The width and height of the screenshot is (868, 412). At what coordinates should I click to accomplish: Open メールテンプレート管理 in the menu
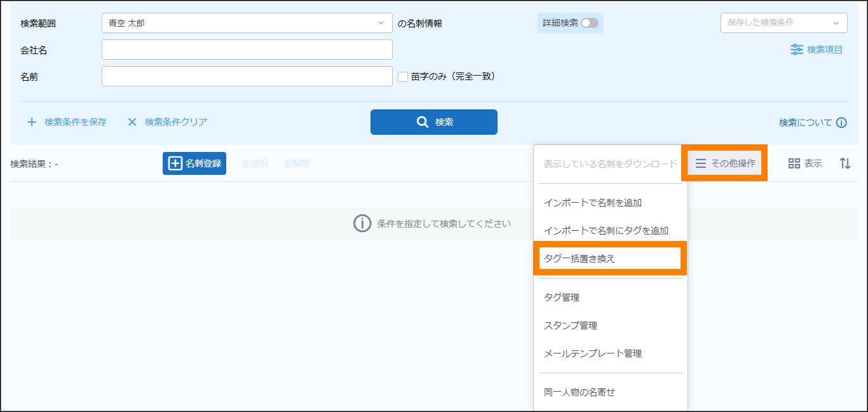click(x=592, y=353)
